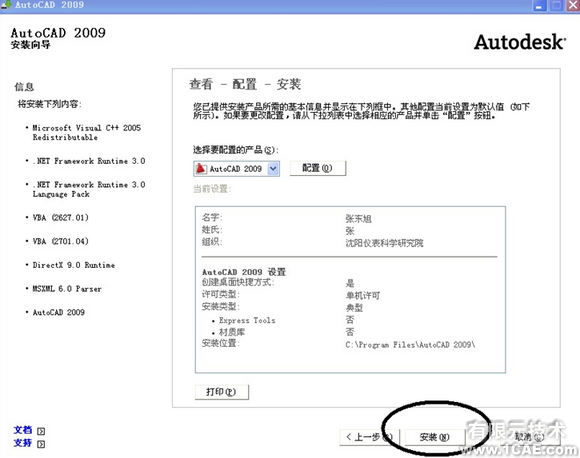The width and height of the screenshot is (580, 458).
Task: Click the install path 'C:\Program Files\AutoCAD 2009\'
Action: (x=410, y=345)
